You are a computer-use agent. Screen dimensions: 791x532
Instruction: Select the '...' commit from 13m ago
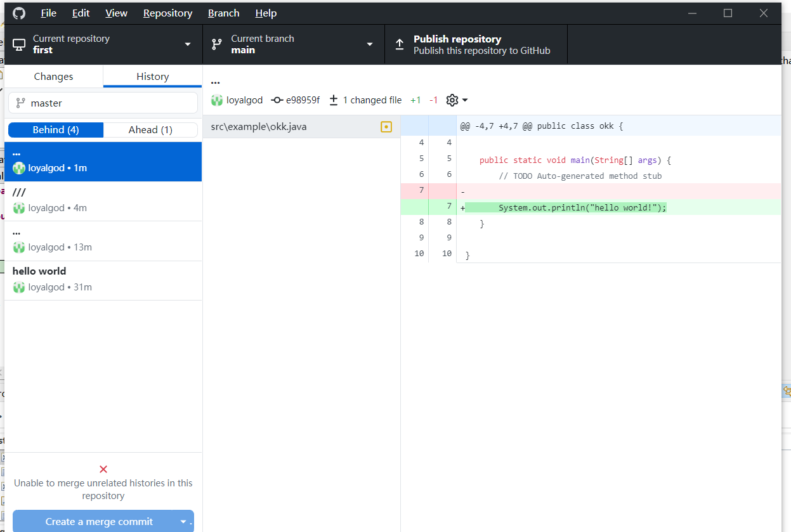coord(103,241)
